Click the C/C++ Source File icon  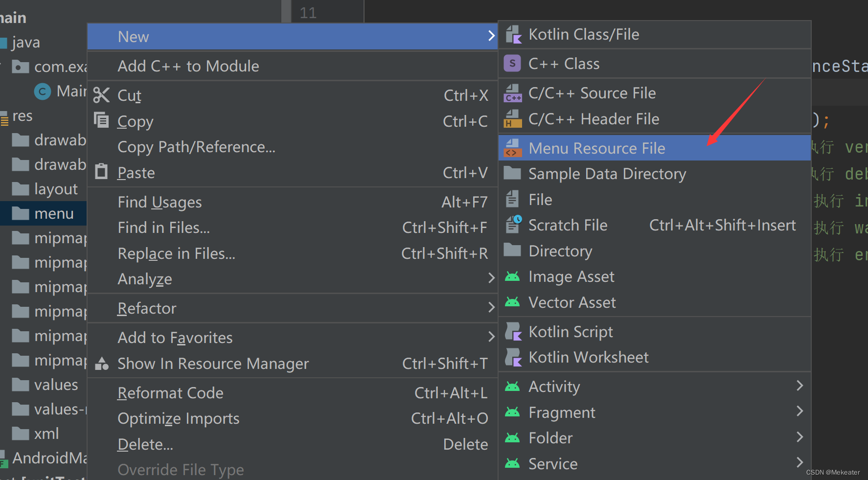513,93
